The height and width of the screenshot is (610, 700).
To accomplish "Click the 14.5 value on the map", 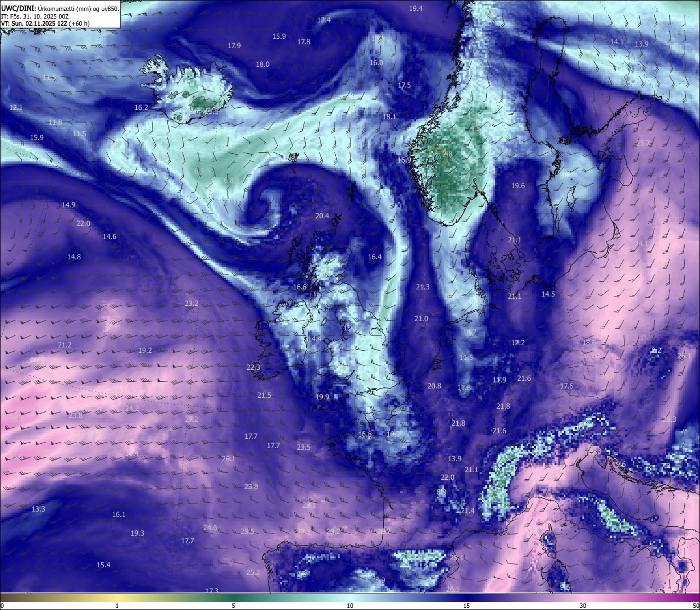I will pyautogui.click(x=548, y=294).
